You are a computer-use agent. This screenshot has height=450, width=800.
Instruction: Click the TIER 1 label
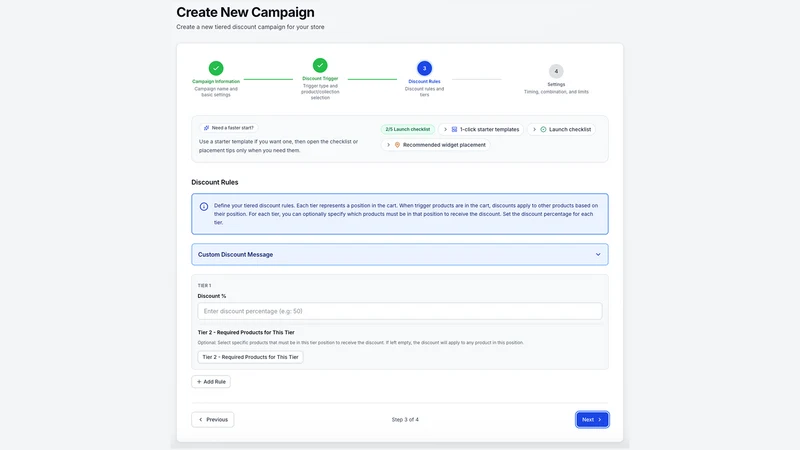tap(204, 286)
